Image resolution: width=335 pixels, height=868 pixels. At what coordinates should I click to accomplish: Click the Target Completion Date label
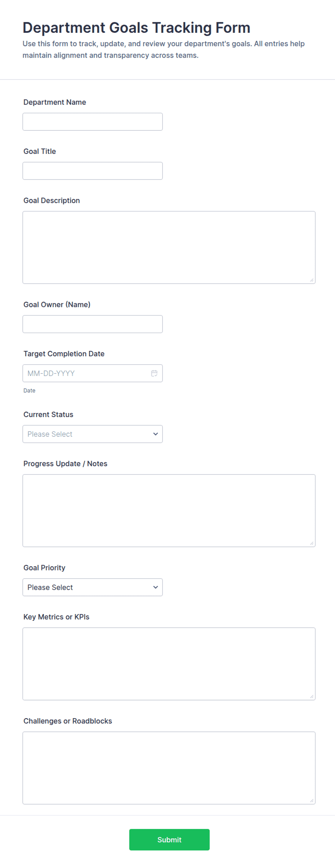coord(64,354)
